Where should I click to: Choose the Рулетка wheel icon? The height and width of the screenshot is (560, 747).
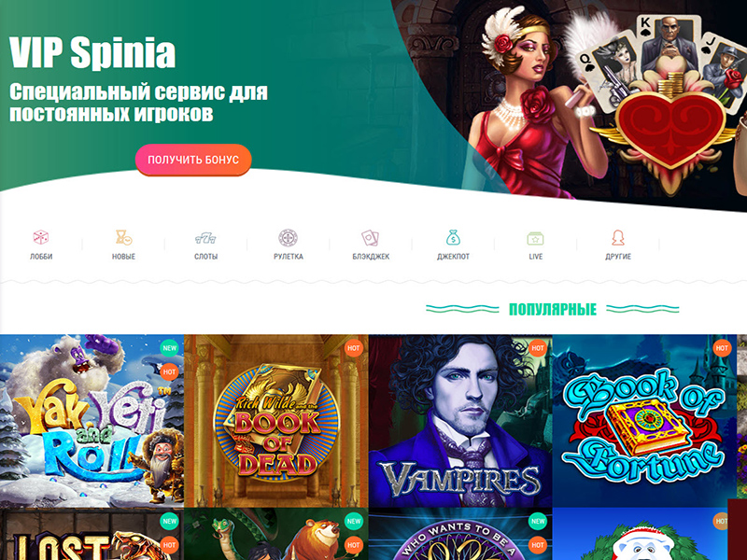(x=289, y=238)
